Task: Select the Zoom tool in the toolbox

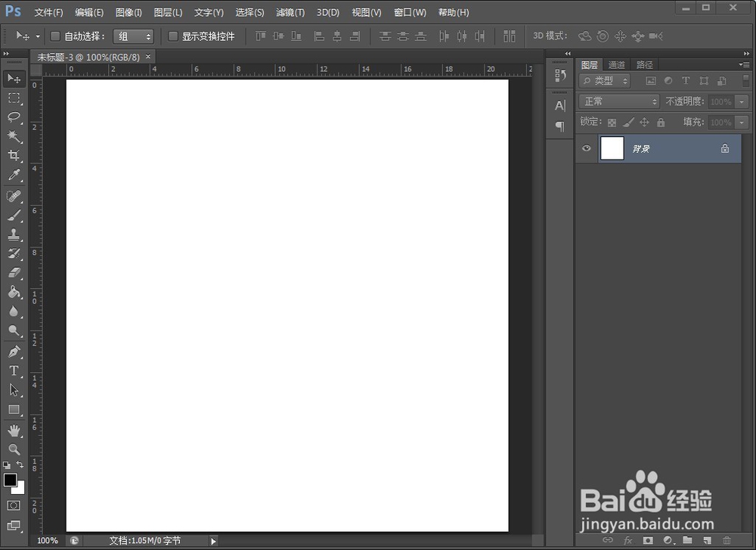Action: [14, 449]
